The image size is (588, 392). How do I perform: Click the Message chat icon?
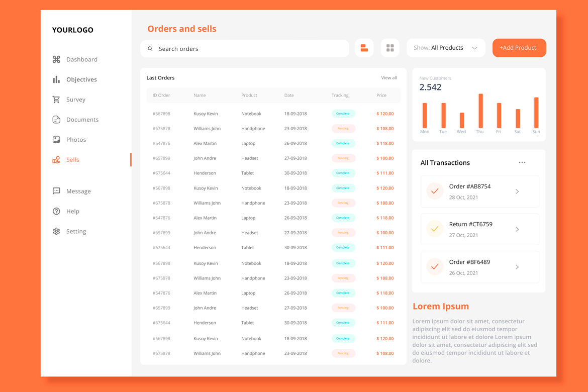[57, 191]
